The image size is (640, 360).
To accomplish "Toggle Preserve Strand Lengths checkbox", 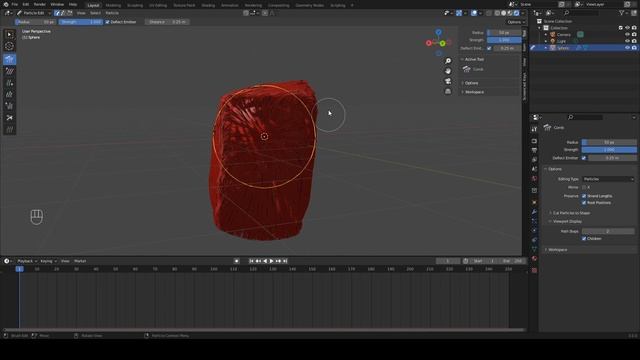I will 584,196.
